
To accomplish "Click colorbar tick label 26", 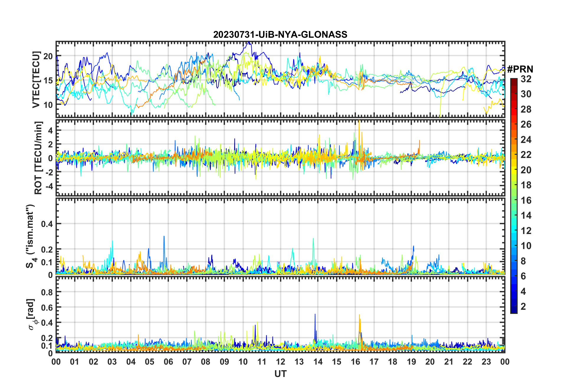I will (526, 124).
